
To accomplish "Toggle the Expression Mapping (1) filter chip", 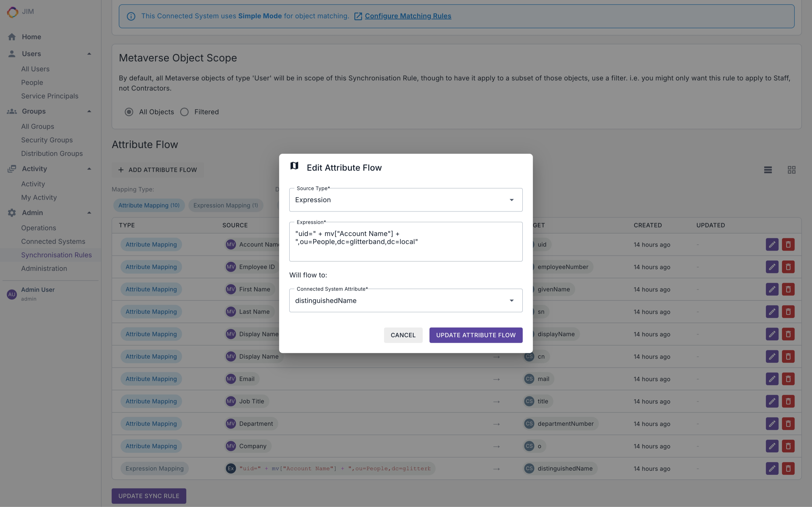I will (x=225, y=205).
